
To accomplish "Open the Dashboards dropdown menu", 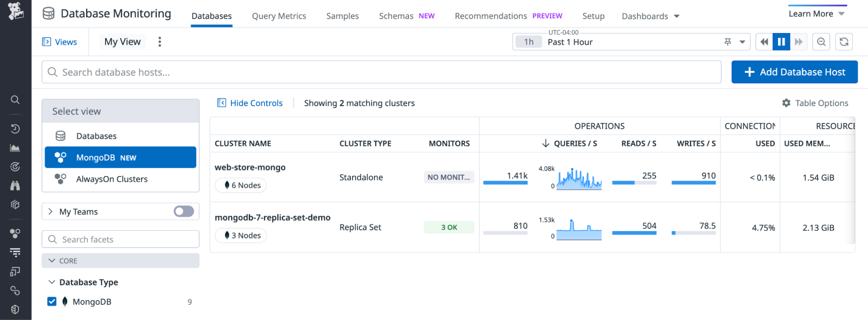I will pyautogui.click(x=650, y=16).
